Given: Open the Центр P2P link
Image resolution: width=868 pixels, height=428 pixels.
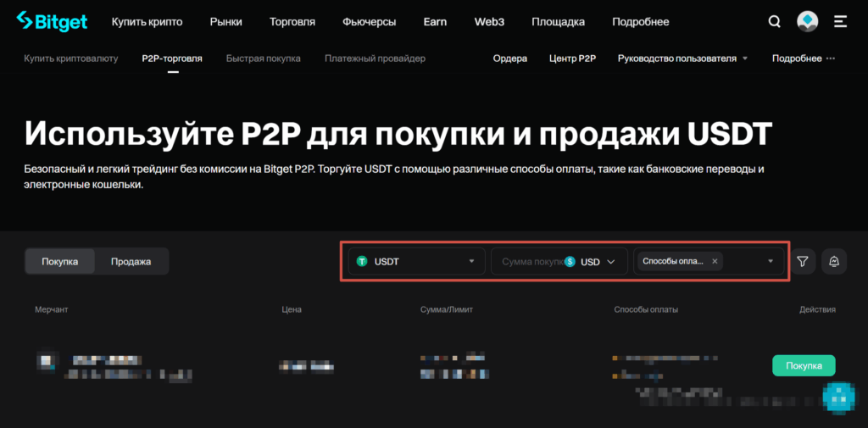Looking at the screenshot, I should click(x=572, y=58).
